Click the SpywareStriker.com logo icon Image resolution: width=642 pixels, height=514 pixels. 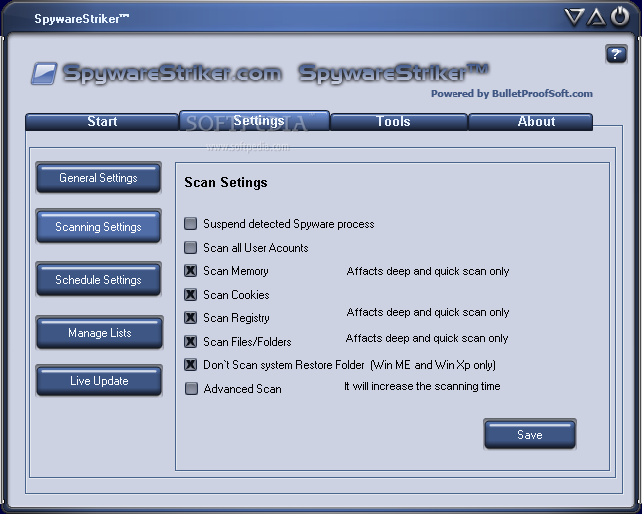[44, 73]
